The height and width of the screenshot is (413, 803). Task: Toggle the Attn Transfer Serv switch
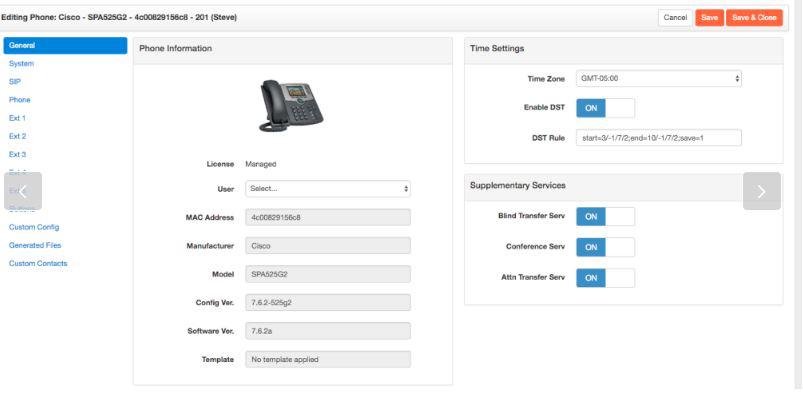(x=605, y=278)
